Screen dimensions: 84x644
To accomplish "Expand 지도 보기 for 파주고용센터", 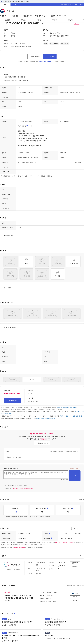I will point(78,533).
